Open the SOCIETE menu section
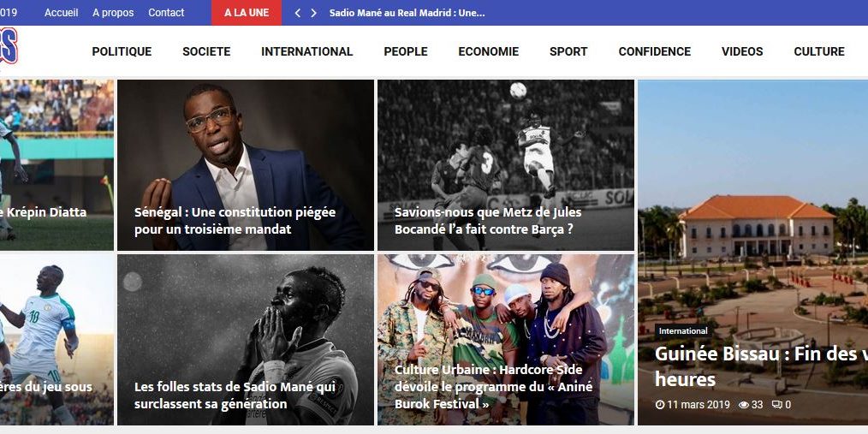The width and height of the screenshot is (868, 434). tap(206, 51)
